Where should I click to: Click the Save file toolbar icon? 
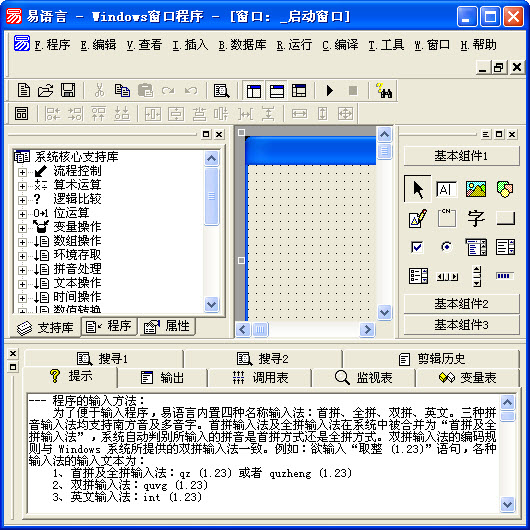click(x=68, y=90)
